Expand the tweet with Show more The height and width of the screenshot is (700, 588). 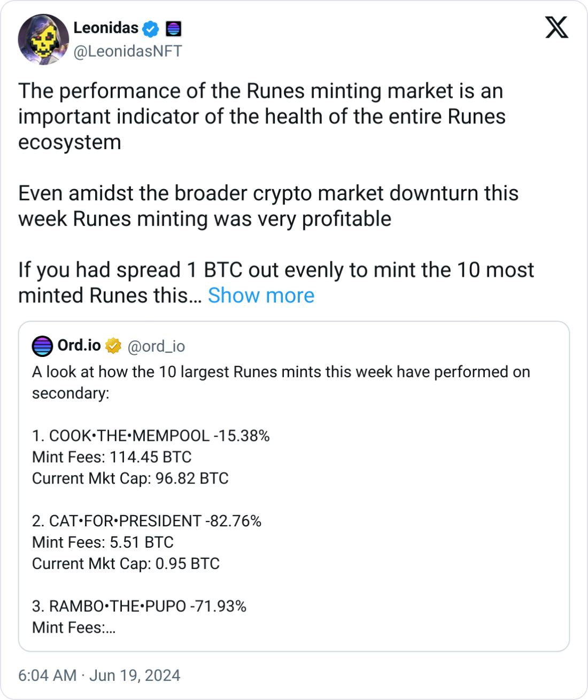(261, 295)
